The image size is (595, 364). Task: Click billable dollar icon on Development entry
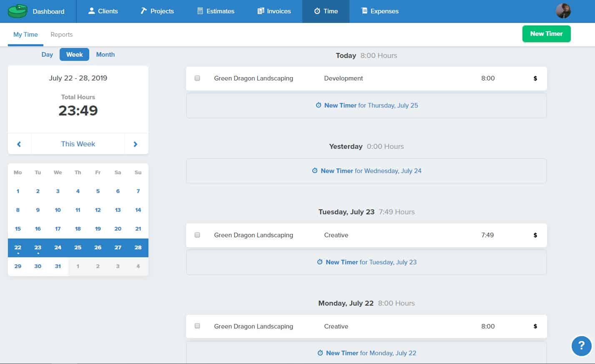click(x=535, y=78)
